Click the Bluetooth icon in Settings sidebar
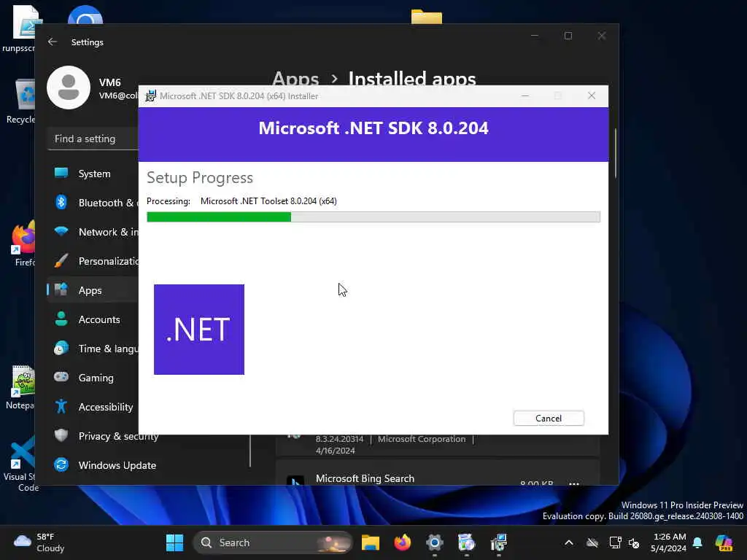Screen dimensions: 747x560 61,203
